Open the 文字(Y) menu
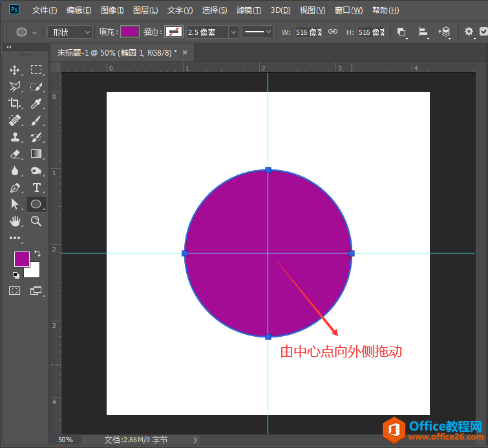This screenshot has width=488, height=448. [180, 10]
